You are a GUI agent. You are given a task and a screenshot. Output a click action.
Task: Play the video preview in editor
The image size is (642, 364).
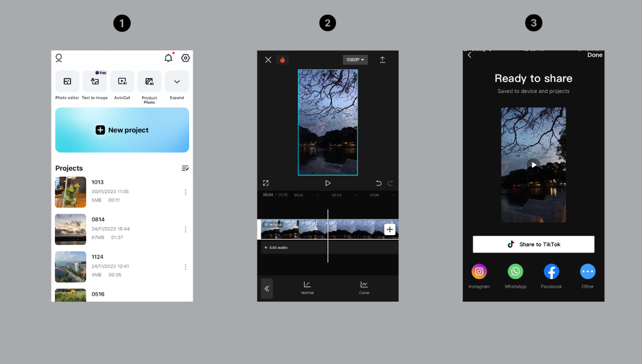pyautogui.click(x=327, y=183)
